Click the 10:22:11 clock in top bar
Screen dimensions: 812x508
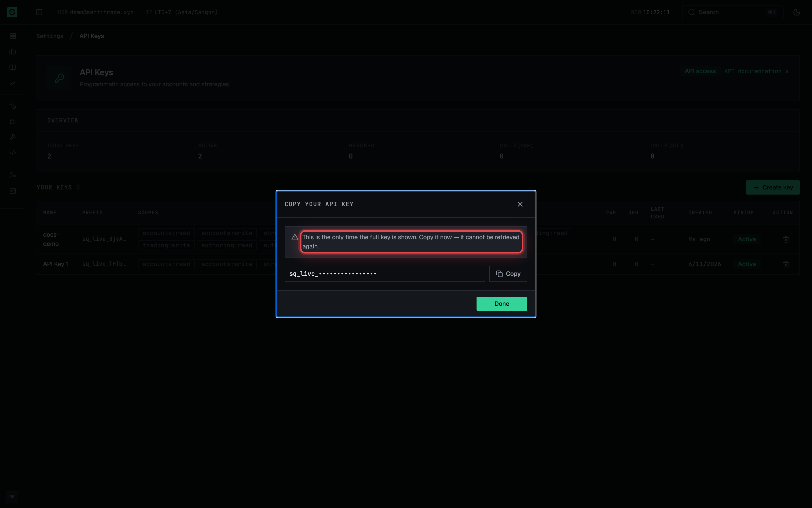(x=656, y=12)
